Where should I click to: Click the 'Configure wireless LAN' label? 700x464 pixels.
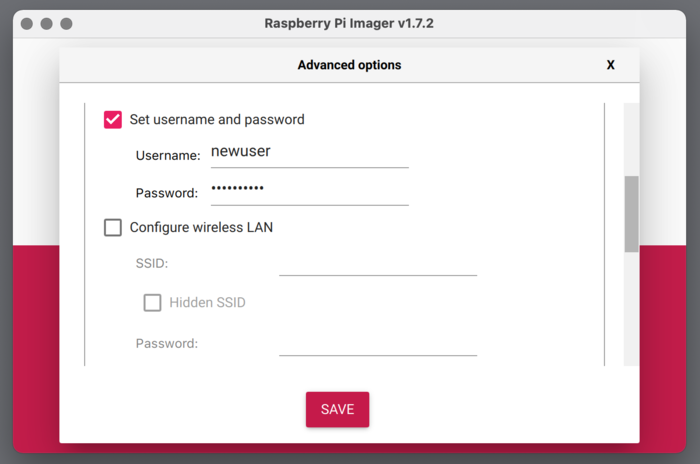(x=201, y=227)
